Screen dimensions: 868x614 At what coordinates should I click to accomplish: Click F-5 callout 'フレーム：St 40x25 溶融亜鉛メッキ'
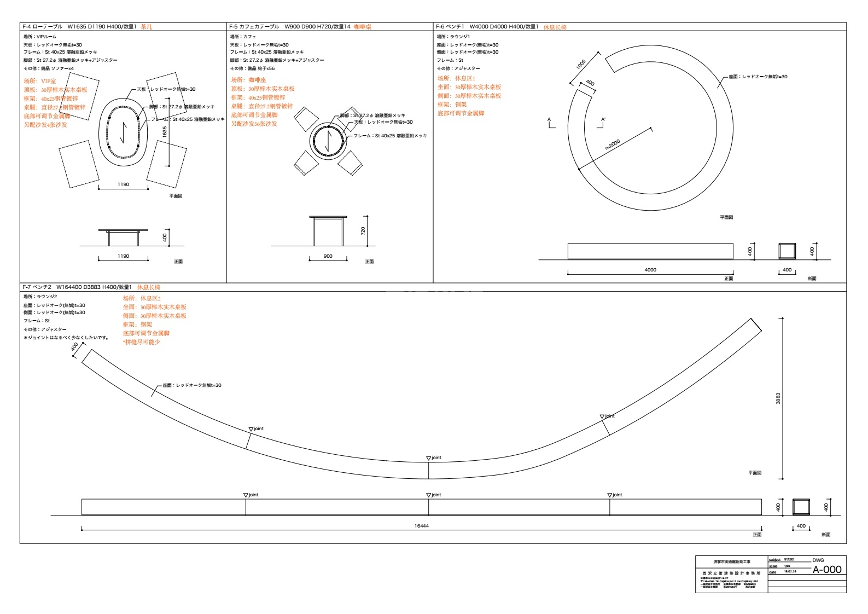tap(390, 136)
